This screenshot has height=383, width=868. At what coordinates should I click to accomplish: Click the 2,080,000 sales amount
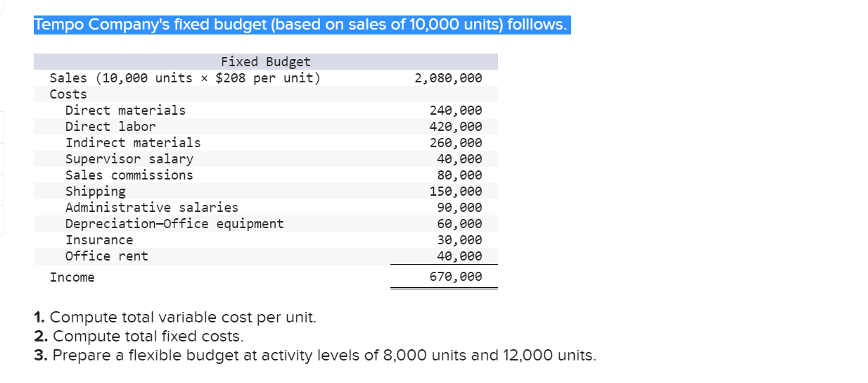coord(448,77)
